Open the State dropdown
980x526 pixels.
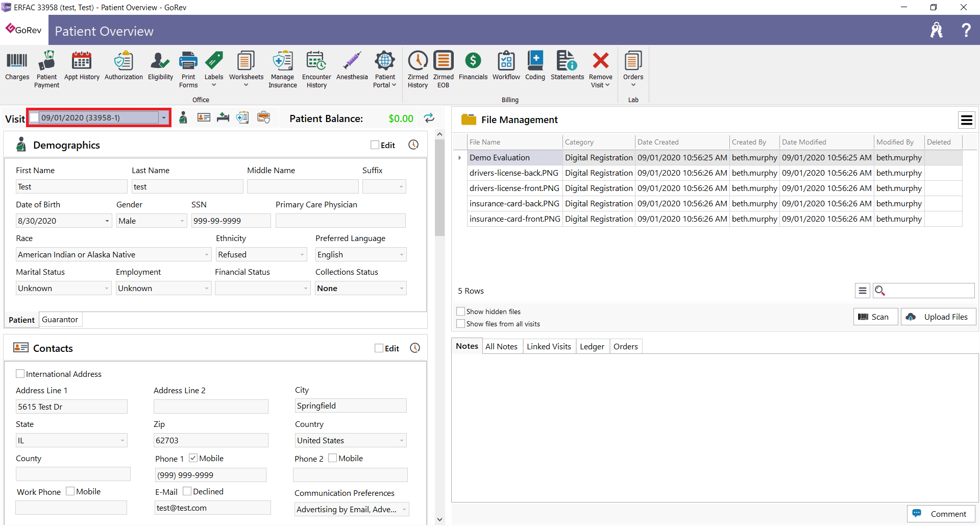click(122, 440)
